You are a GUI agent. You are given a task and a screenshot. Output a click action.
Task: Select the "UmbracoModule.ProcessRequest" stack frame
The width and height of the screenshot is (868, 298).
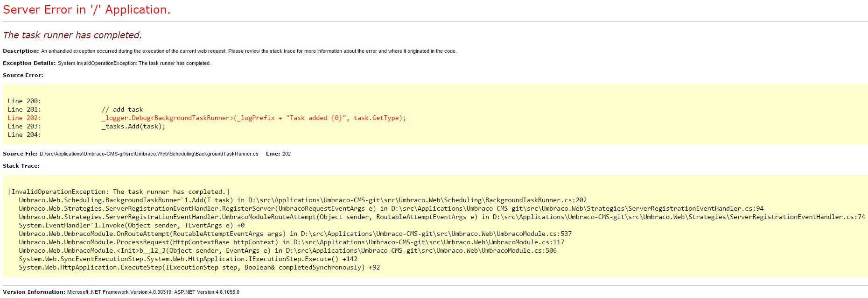click(x=292, y=242)
